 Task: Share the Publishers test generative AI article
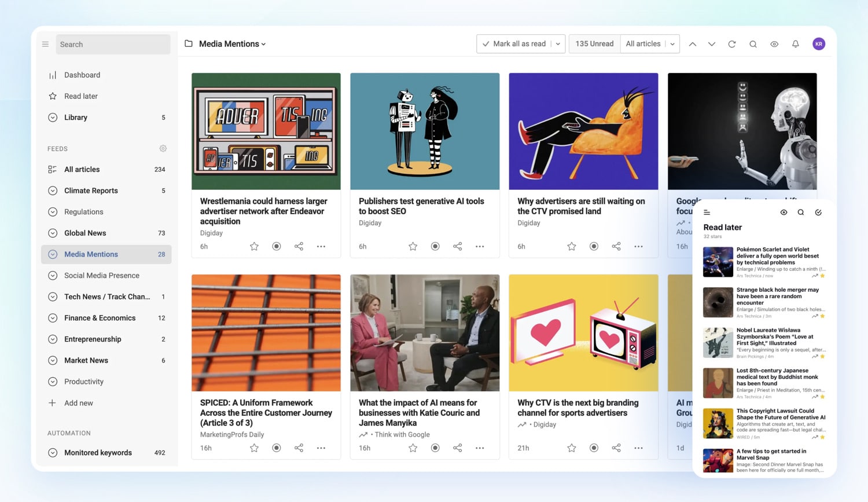[x=458, y=247]
